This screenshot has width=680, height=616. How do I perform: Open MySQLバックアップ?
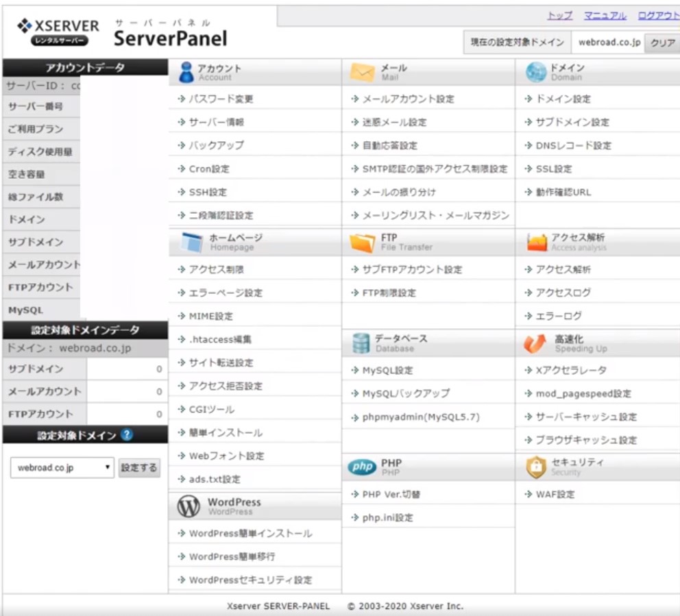(x=406, y=393)
